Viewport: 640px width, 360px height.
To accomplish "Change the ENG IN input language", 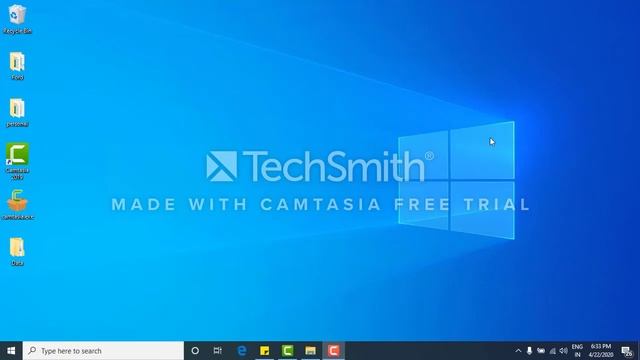I will (577, 351).
